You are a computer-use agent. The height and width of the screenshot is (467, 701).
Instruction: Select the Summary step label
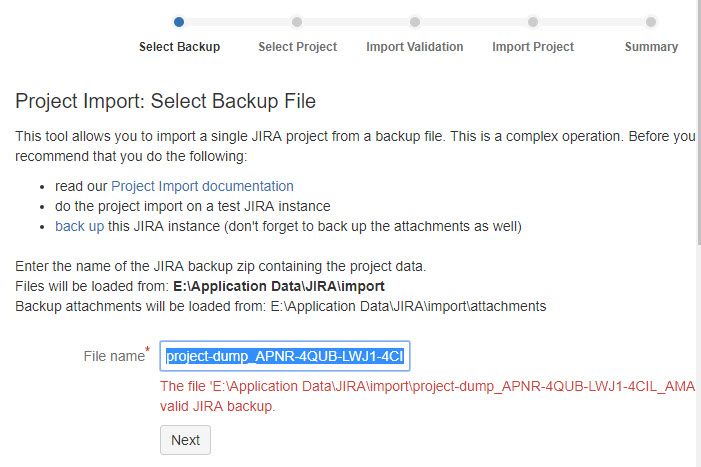point(651,47)
